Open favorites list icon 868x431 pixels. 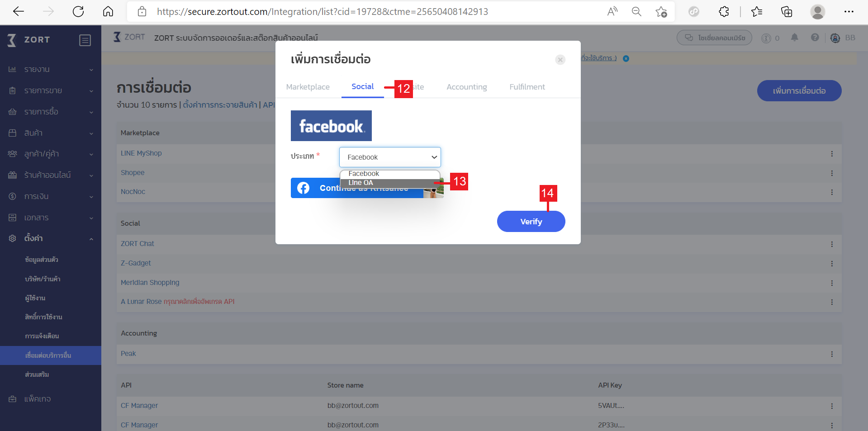(757, 12)
